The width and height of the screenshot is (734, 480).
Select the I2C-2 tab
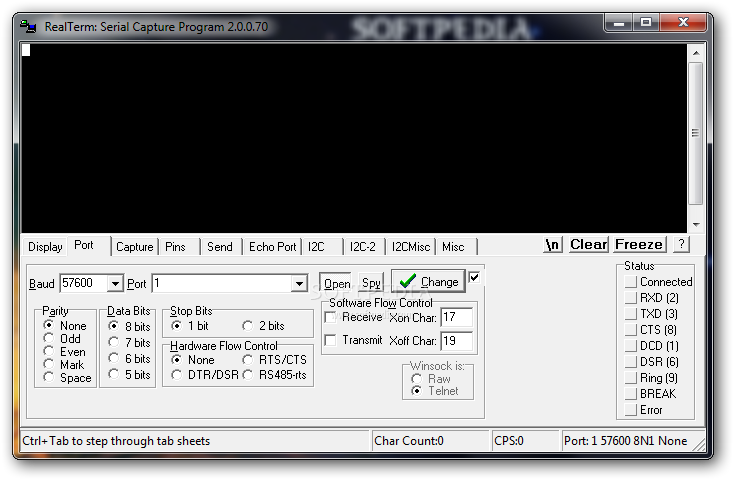pos(363,247)
